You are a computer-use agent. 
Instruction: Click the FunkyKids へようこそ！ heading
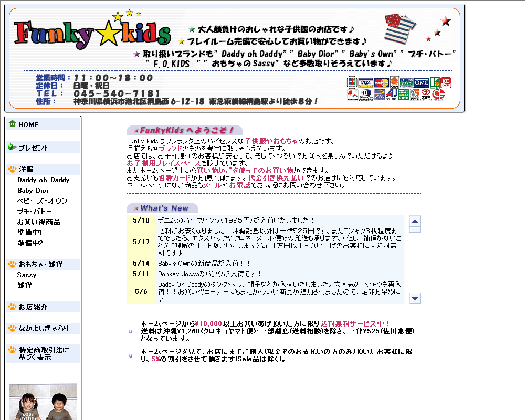(x=184, y=130)
